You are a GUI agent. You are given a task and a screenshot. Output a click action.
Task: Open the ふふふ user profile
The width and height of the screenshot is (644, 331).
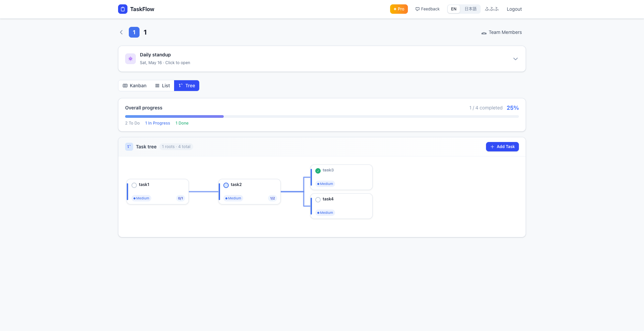pyautogui.click(x=492, y=9)
